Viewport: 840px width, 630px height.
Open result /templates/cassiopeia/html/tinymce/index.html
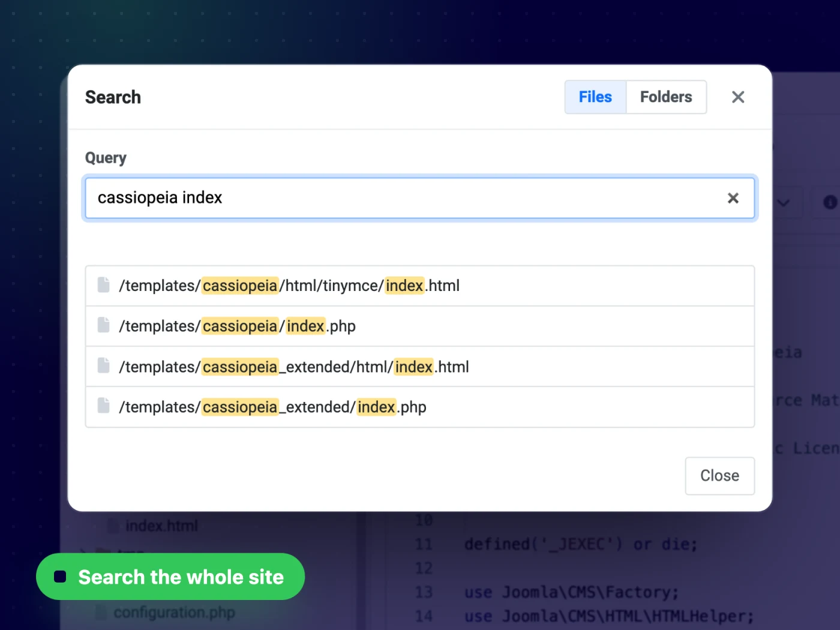(x=420, y=286)
